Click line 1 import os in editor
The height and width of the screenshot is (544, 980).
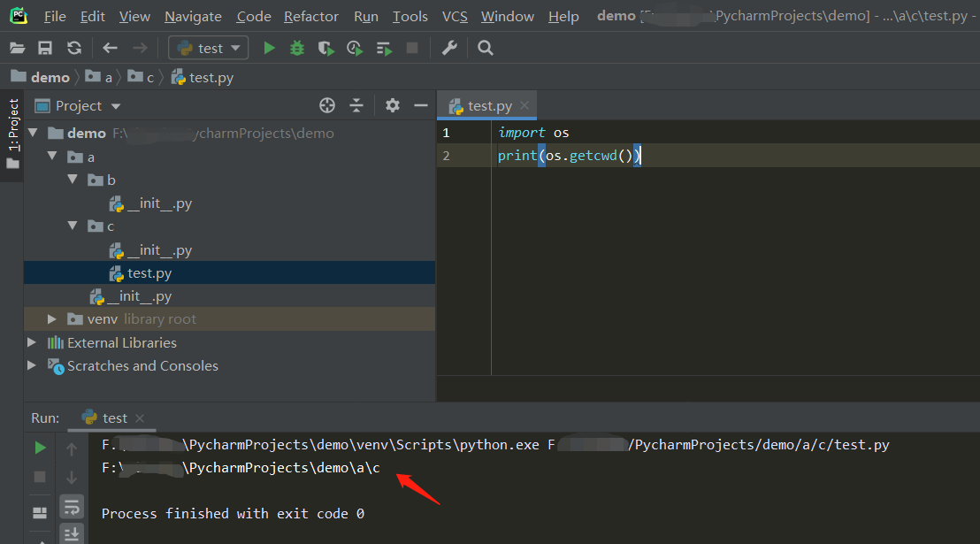pos(533,133)
